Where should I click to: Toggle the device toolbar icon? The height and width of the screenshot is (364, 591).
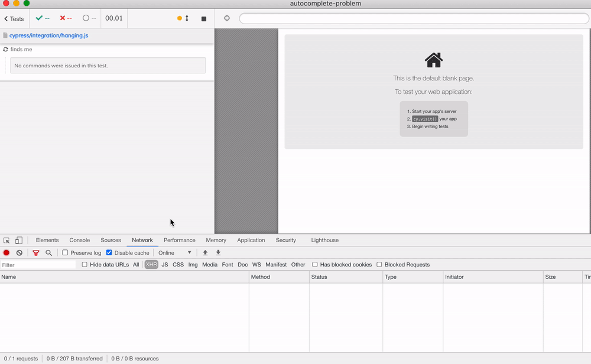[18, 240]
